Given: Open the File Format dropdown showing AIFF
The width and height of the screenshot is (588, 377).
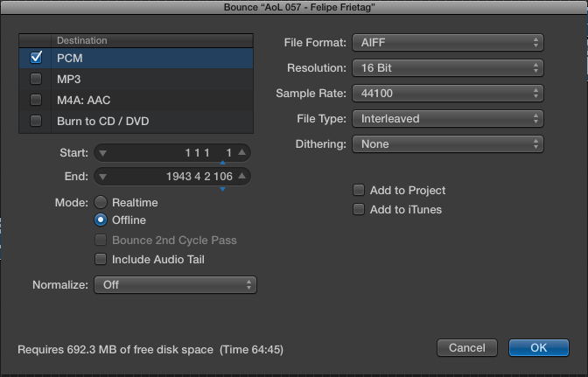Looking at the screenshot, I should (x=447, y=43).
